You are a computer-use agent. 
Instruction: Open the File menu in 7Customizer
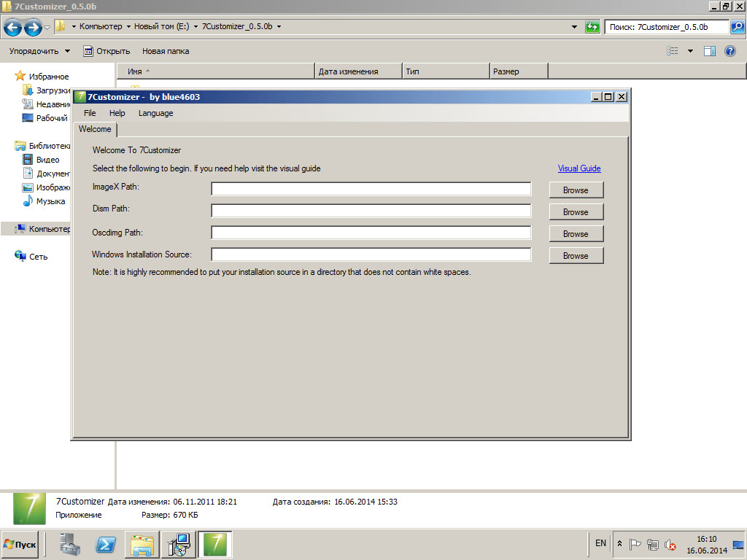point(90,113)
